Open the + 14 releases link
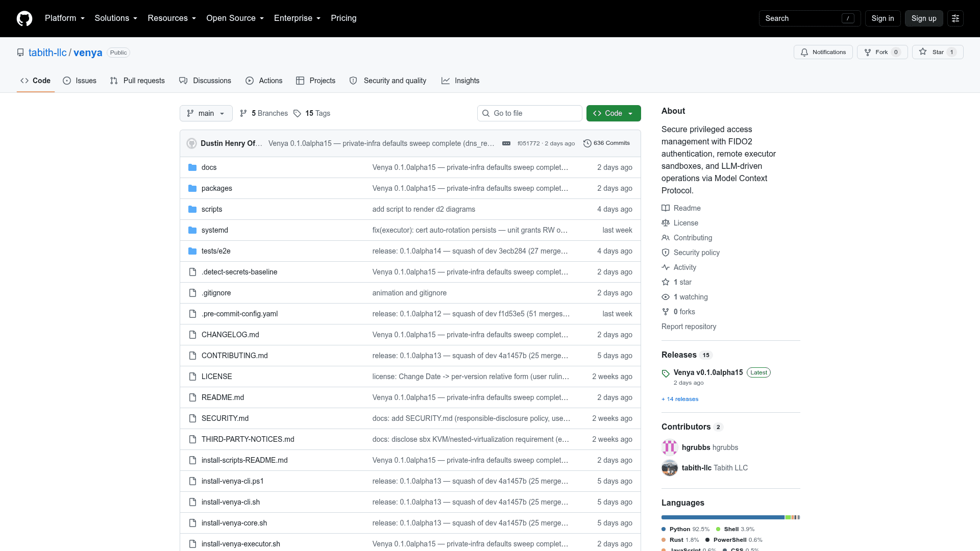This screenshot has width=980, height=551. (x=680, y=399)
